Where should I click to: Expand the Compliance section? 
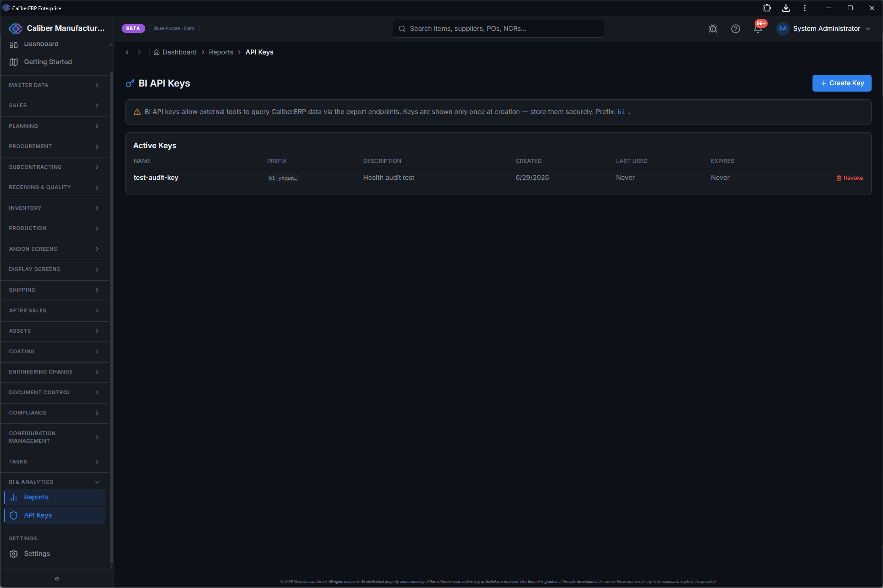pyautogui.click(x=55, y=413)
